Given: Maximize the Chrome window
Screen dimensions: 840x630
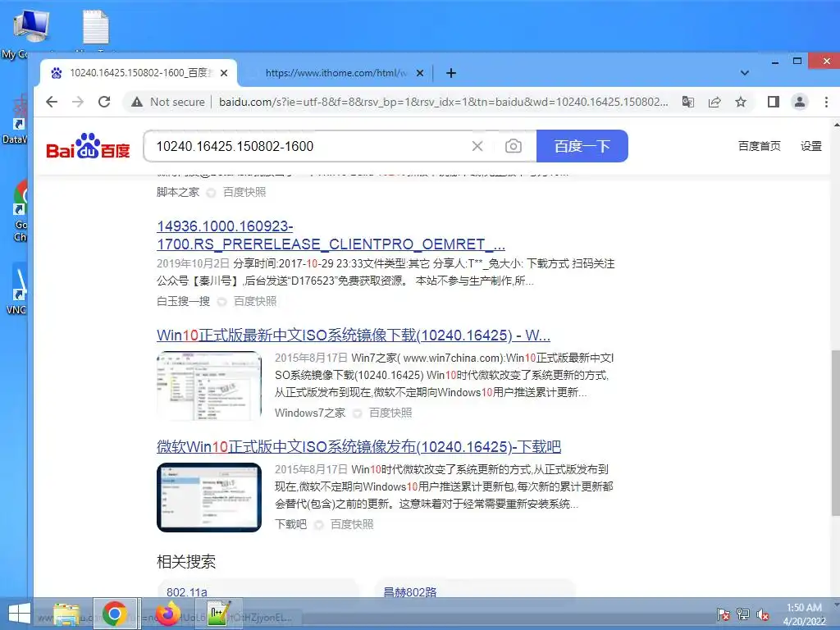Looking at the screenshot, I should (797, 61).
